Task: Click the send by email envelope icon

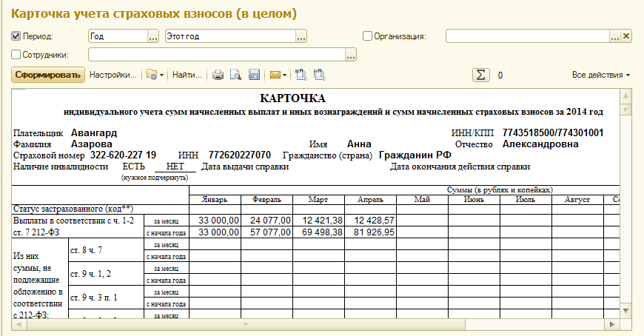Action: pyautogui.click(x=275, y=75)
